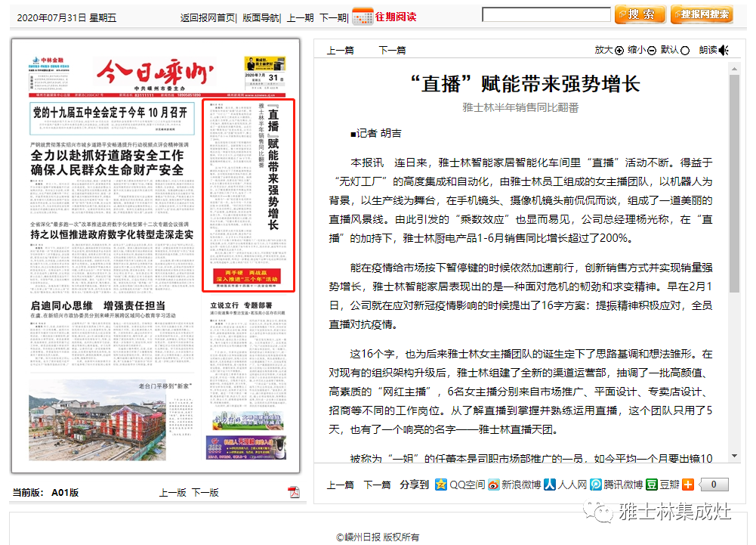Click the 默认 text label
The width and height of the screenshot is (756, 545).
coord(670,50)
